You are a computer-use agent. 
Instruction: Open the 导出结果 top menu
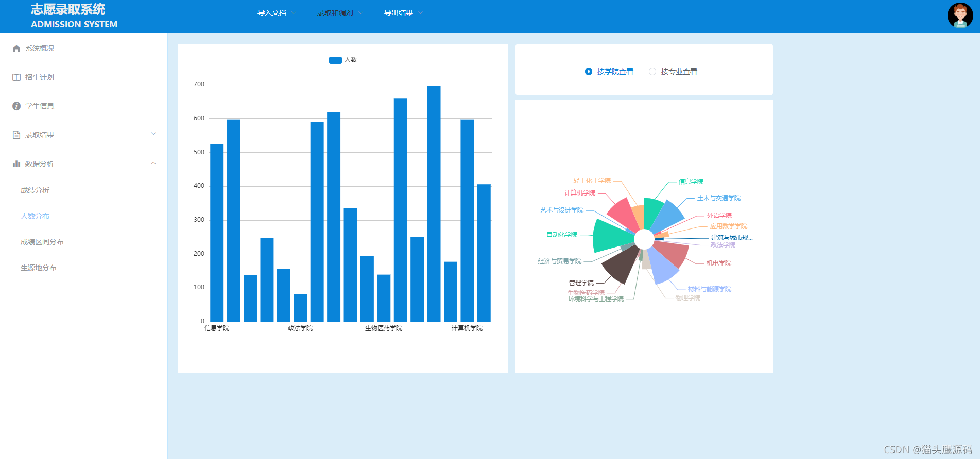click(399, 13)
